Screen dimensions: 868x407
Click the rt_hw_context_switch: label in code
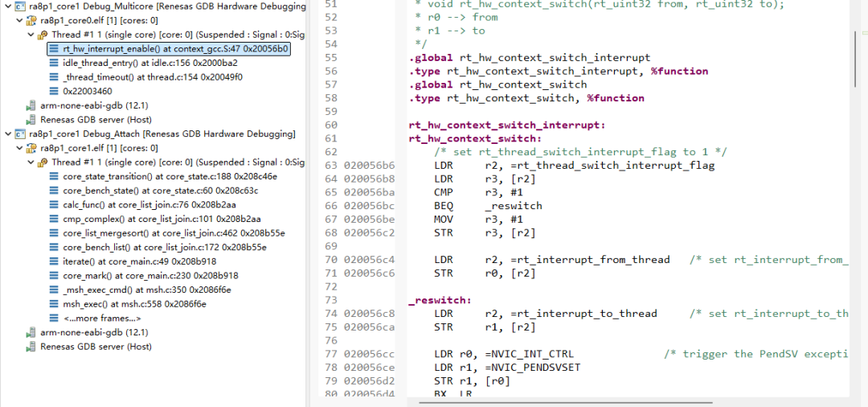click(475, 138)
